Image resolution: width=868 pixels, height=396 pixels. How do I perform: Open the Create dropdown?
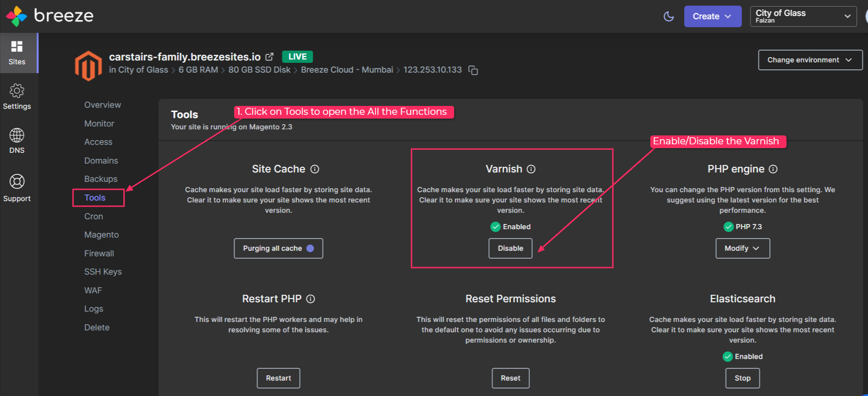click(713, 16)
